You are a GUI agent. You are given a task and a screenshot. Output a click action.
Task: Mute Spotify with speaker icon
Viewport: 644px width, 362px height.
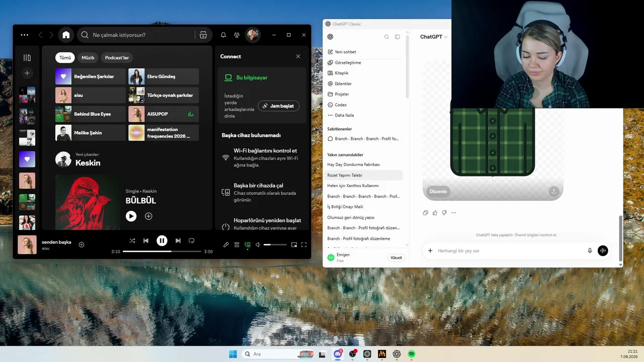(x=258, y=245)
